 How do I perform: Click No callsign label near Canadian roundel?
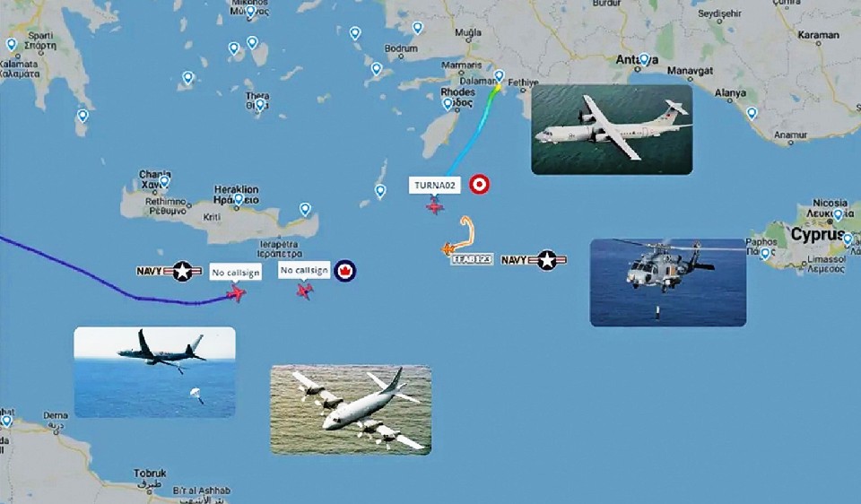304,270
